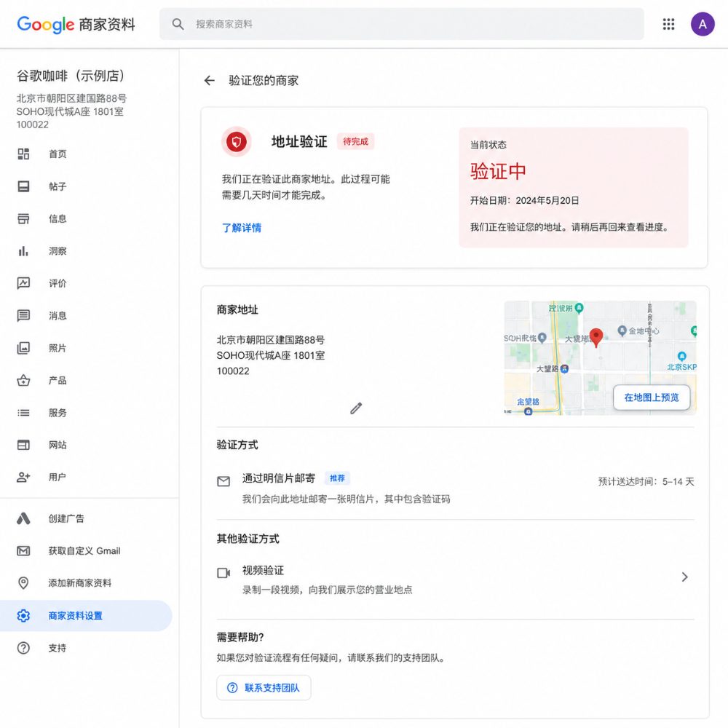
Task: Click the 联系支持团队 button
Action: point(264,688)
